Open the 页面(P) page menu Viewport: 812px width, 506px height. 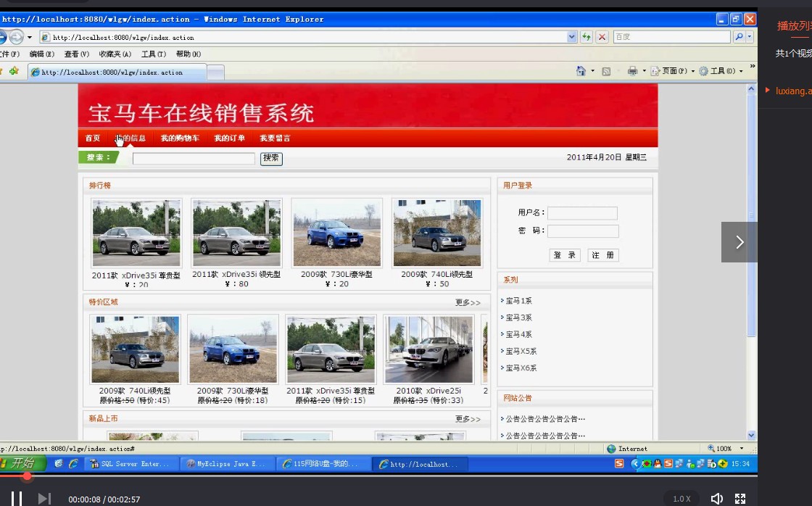click(672, 71)
